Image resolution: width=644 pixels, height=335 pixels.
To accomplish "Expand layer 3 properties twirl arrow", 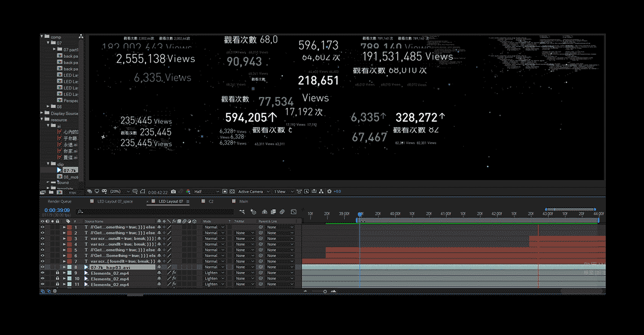I will (x=64, y=239).
